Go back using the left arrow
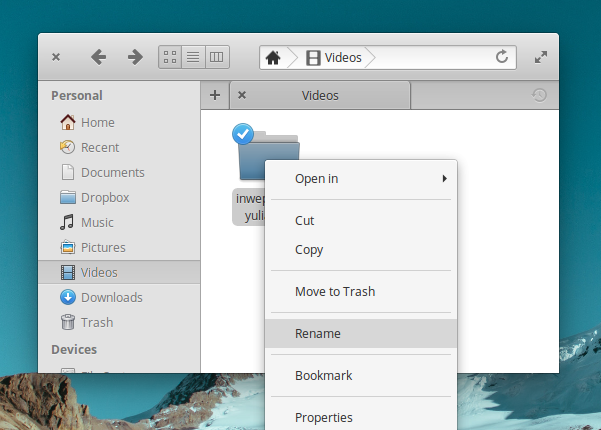Viewport: 601px width, 430px height. pos(98,57)
